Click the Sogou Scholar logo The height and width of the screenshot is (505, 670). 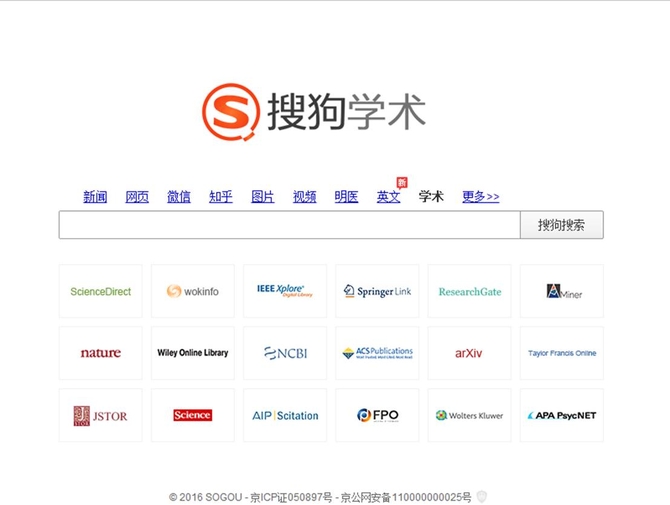314,112
